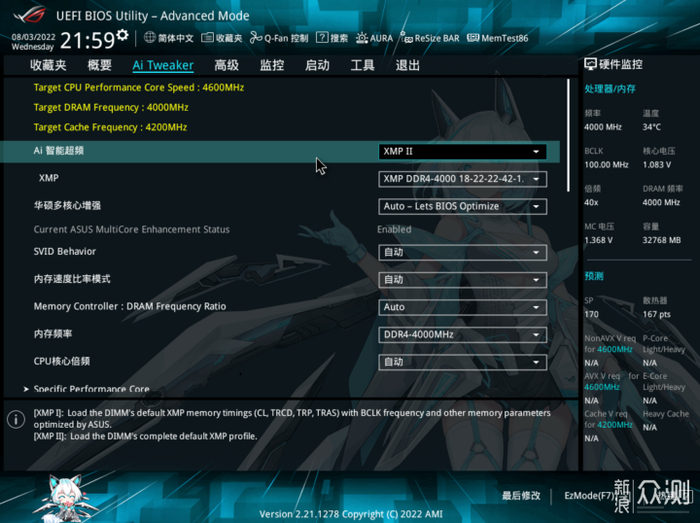This screenshot has height=523, width=700.
Task: Click the Version 2.21.1278 copyright text
Action: point(351,514)
